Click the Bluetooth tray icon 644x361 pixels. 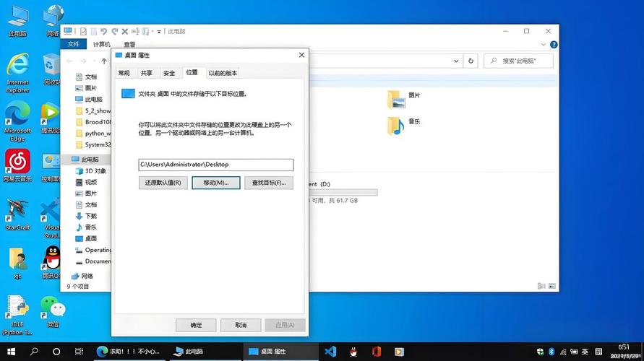551,352
